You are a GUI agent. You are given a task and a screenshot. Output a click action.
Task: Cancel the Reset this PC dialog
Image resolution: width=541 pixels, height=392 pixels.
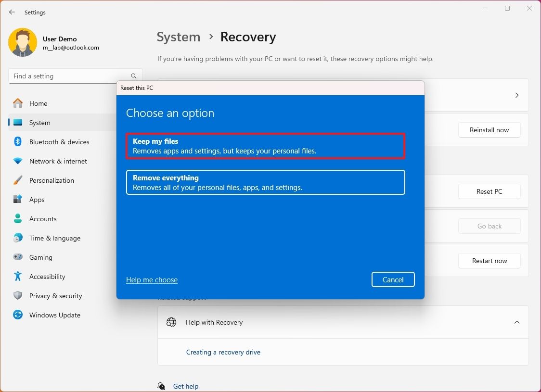pos(393,279)
